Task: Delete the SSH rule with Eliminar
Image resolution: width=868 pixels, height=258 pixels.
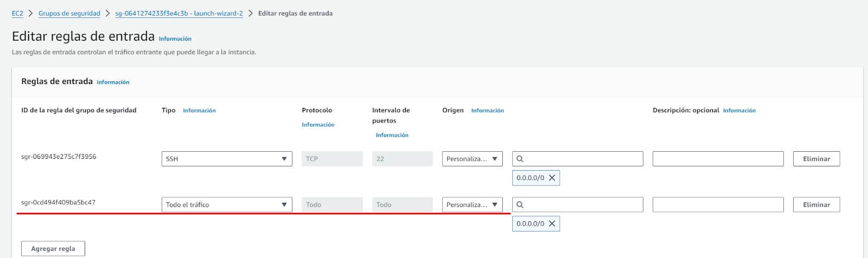Action: click(x=816, y=159)
